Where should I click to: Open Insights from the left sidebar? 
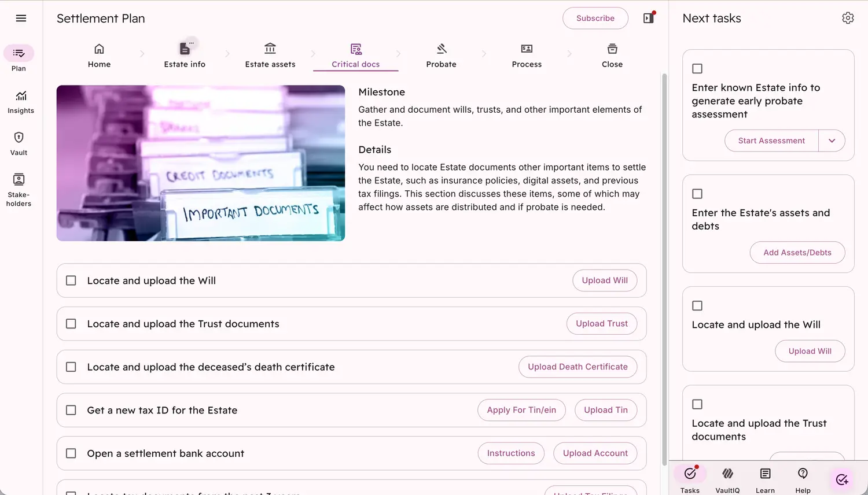tap(21, 102)
